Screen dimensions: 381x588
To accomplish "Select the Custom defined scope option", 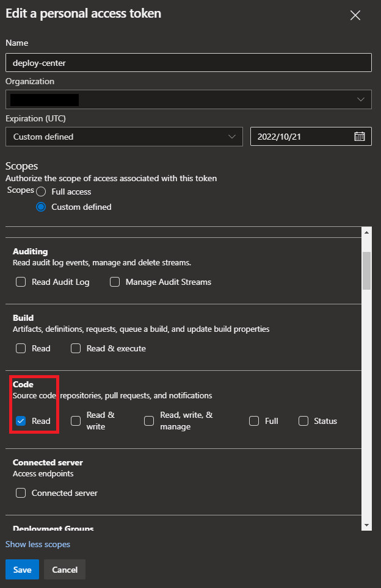I will click(x=42, y=207).
